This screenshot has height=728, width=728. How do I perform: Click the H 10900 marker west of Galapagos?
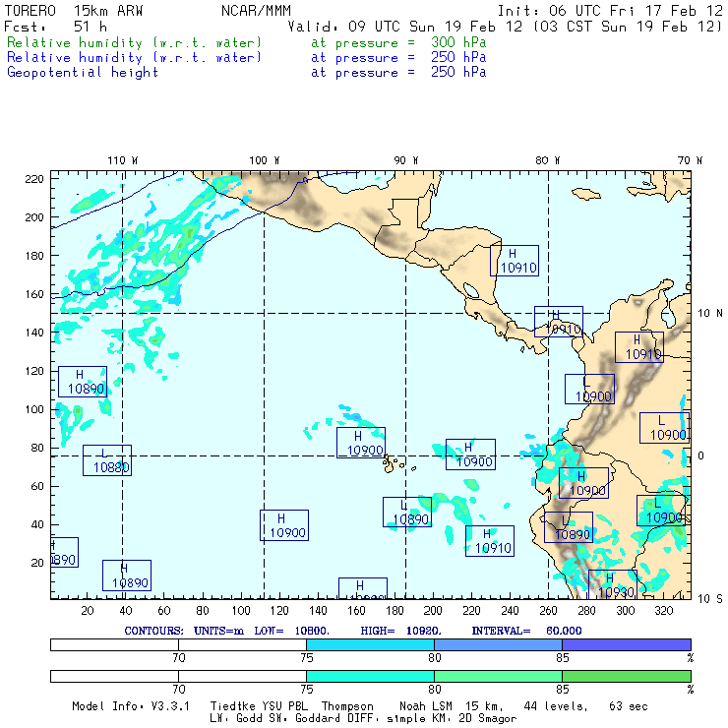coord(361,443)
